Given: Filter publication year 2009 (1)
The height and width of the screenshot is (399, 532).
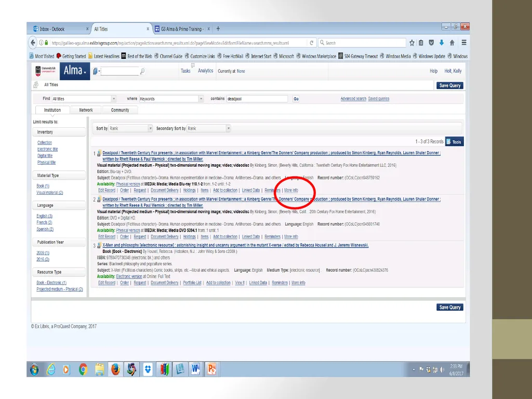Looking at the screenshot, I should (x=43, y=253).
